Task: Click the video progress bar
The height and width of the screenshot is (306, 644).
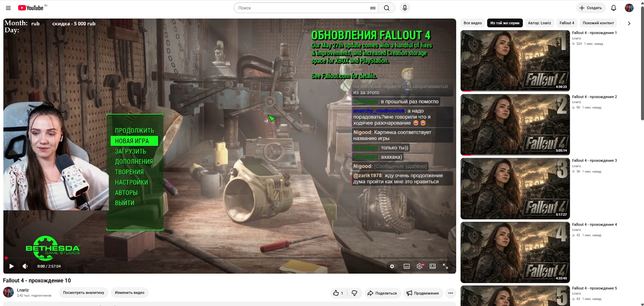Action: tap(230, 258)
